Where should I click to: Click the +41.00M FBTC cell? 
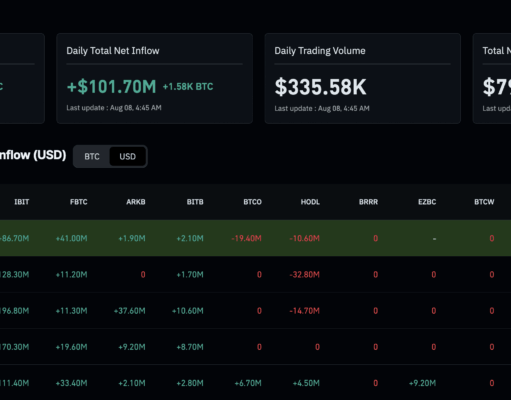click(71, 238)
